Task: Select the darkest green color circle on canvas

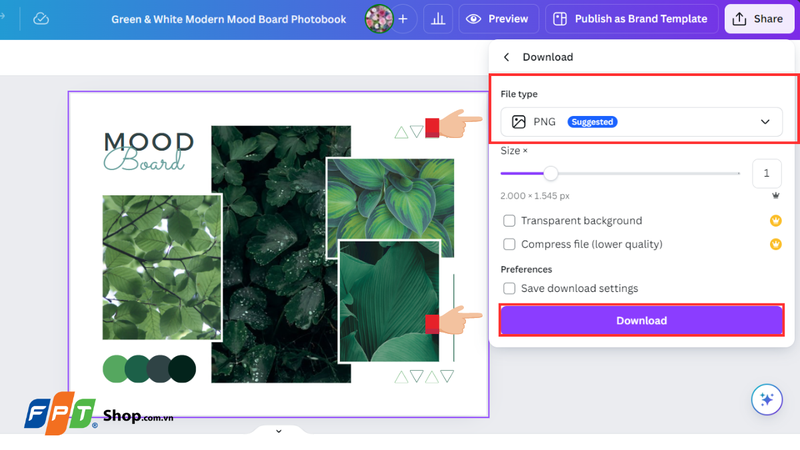Action: click(184, 369)
